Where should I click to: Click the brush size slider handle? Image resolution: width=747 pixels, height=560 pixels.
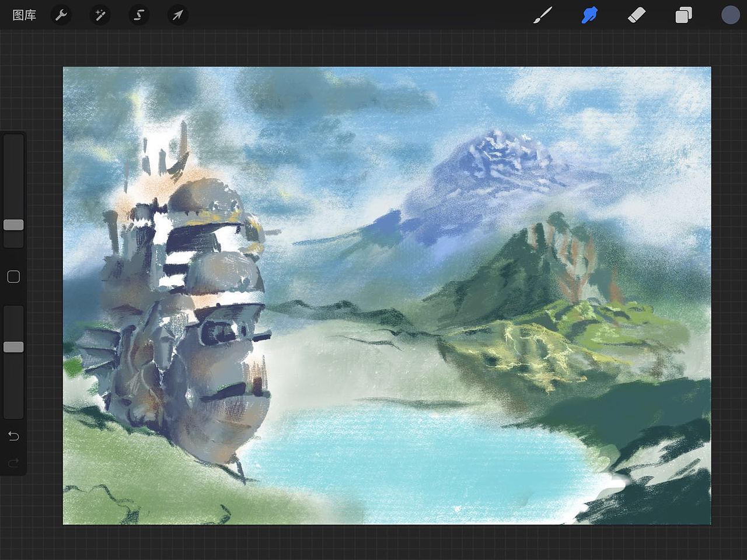tap(13, 225)
